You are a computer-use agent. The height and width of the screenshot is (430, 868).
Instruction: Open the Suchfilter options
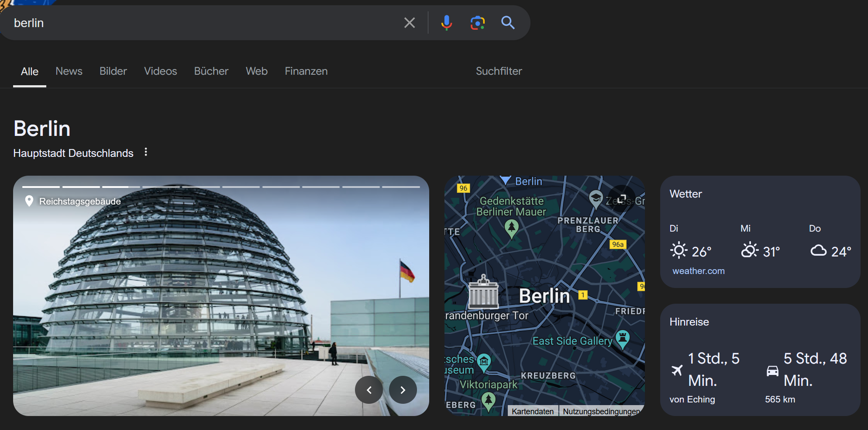click(499, 71)
